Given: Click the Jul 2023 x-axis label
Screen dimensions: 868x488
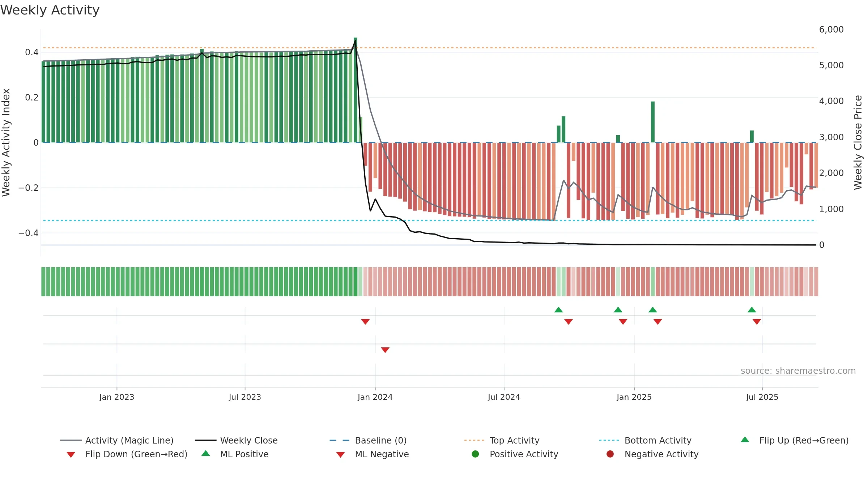Looking at the screenshot, I should [x=245, y=397].
